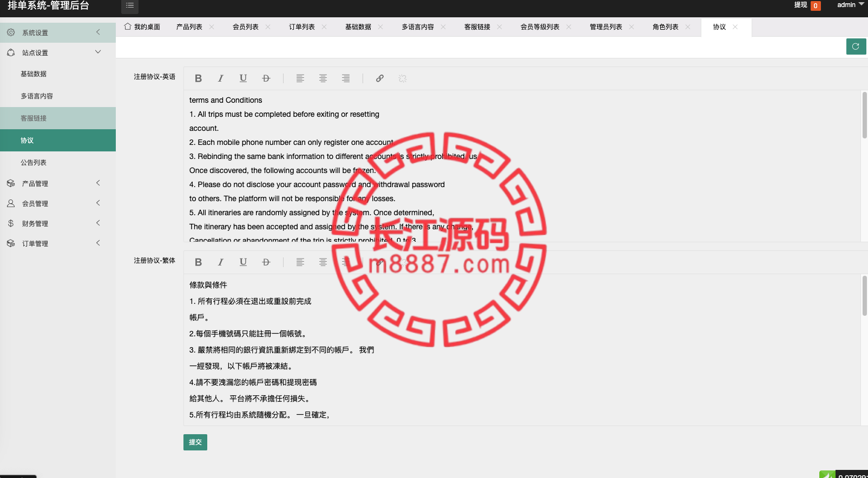Screen dimensions: 868x478
Task: Open 基础数据 in the sidebar
Action: 58,74
